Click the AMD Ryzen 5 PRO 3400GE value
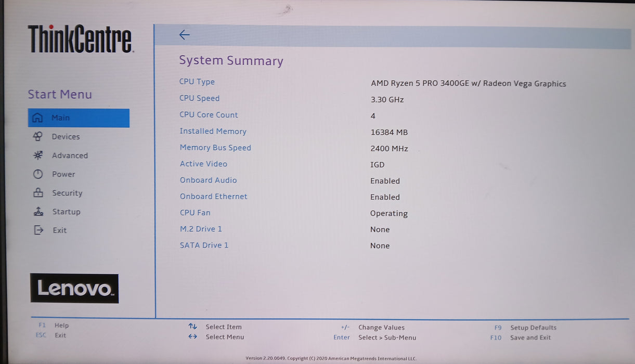Viewport: 635px width, 364px height. coord(469,83)
